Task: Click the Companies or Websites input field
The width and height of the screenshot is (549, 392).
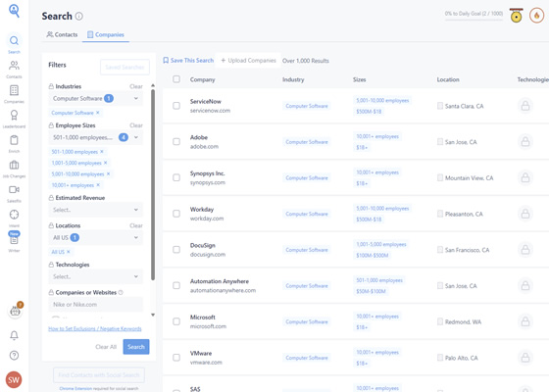Action: pyautogui.click(x=96, y=305)
